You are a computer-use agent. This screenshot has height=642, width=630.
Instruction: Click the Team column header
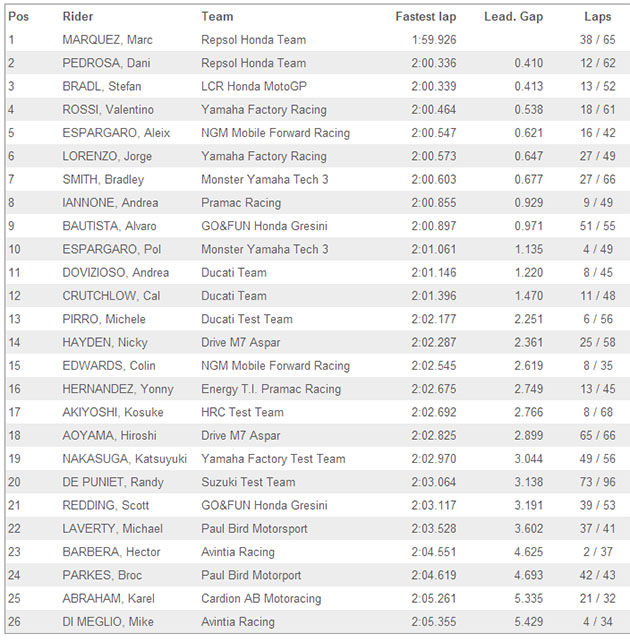pos(217,16)
